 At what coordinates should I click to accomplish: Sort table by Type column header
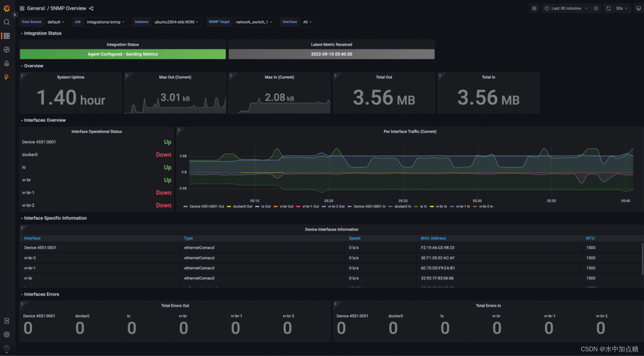(x=188, y=238)
